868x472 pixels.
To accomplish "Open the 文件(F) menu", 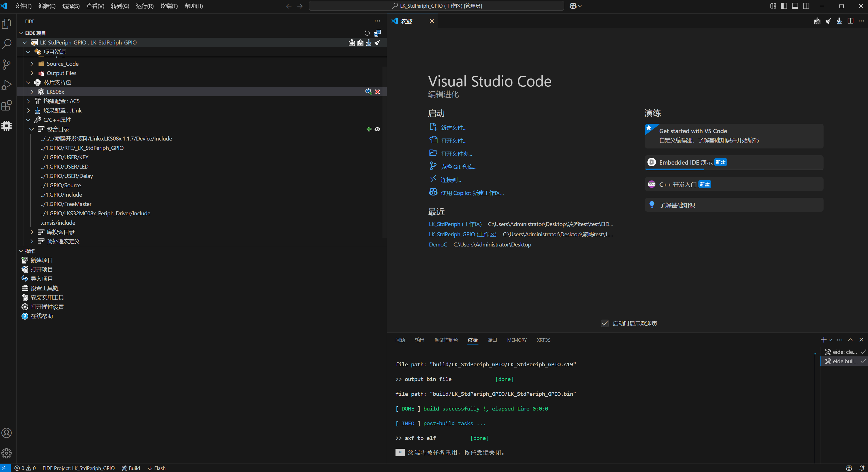I will (23, 6).
